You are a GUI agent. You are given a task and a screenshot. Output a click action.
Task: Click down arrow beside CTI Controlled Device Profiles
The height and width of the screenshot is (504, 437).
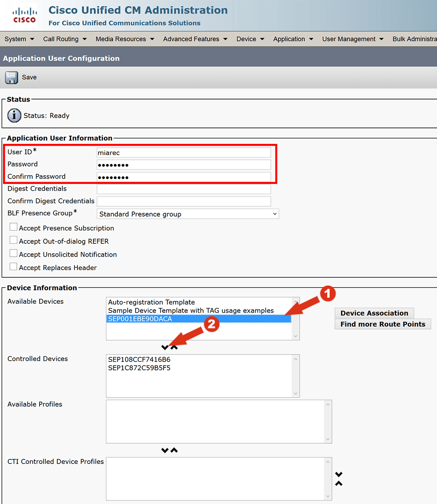tap(339, 474)
